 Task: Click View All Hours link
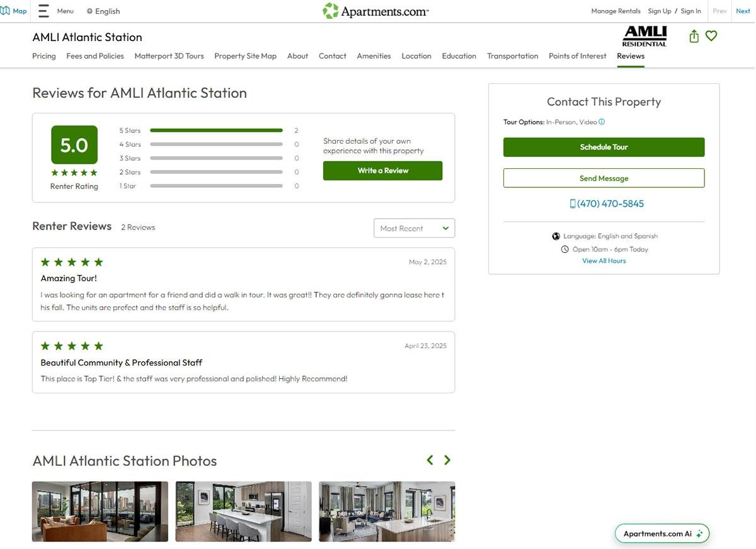pos(604,261)
